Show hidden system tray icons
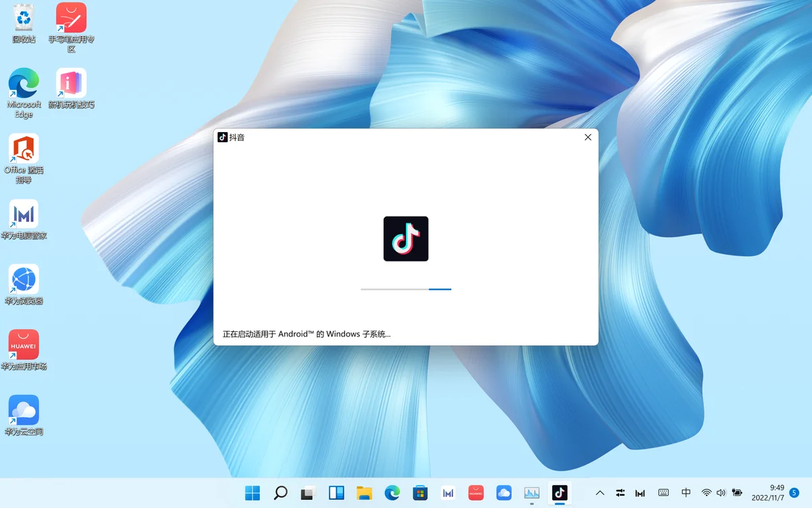Viewport: 812px width, 508px height. (x=600, y=493)
